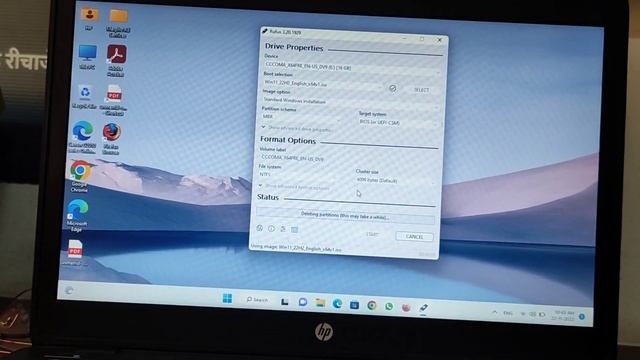Click the ENG language indicator
This screenshot has width=640, height=360.
pyautogui.click(x=508, y=313)
